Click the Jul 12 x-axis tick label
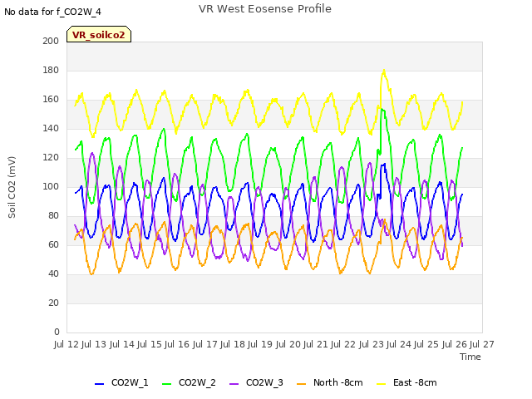Screen dimensions: 532x399 coord(66,344)
